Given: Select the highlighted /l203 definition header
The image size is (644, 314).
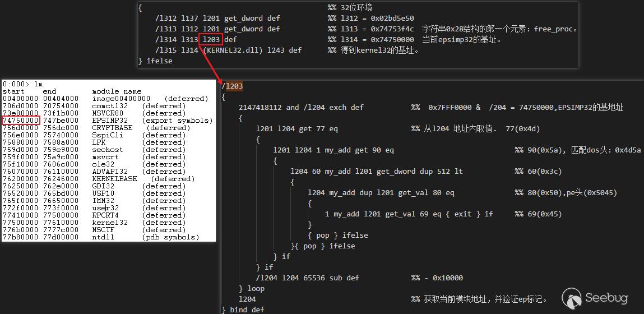Looking at the screenshot, I should click(232, 86).
